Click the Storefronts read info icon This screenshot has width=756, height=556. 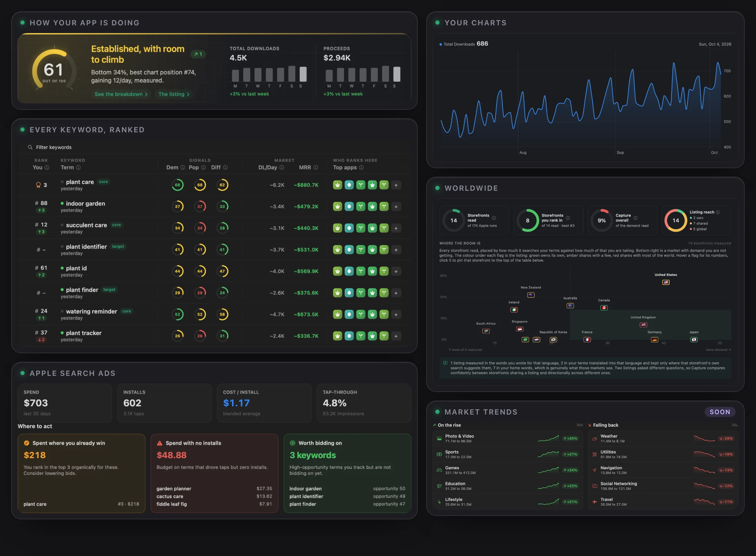point(494,218)
